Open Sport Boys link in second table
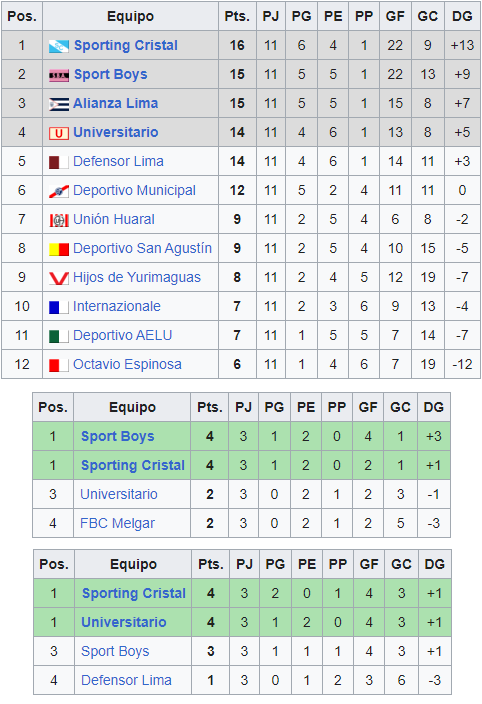482x704 pixels. coord(118,436)
